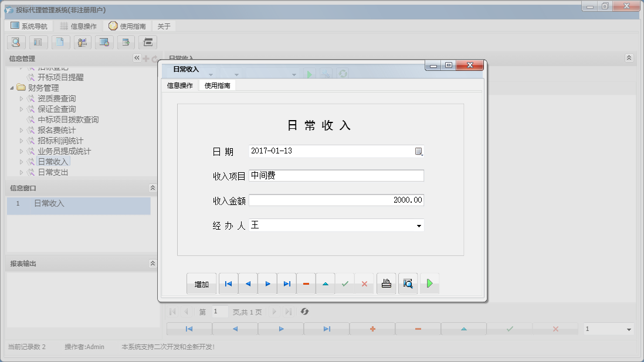644x362 pixels.
Task: Open print preview in the dialog
Action: click(x=408, y=283)
